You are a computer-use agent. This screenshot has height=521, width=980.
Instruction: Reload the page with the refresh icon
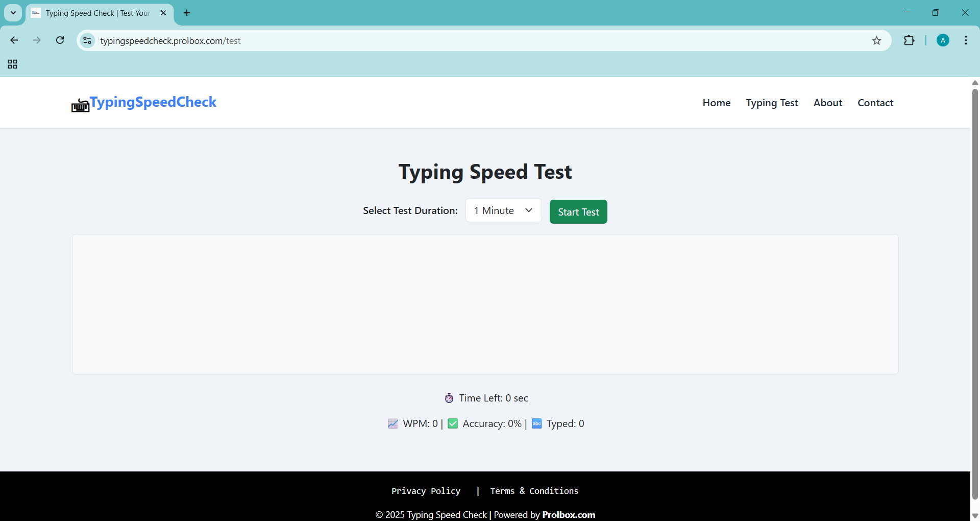60,40
